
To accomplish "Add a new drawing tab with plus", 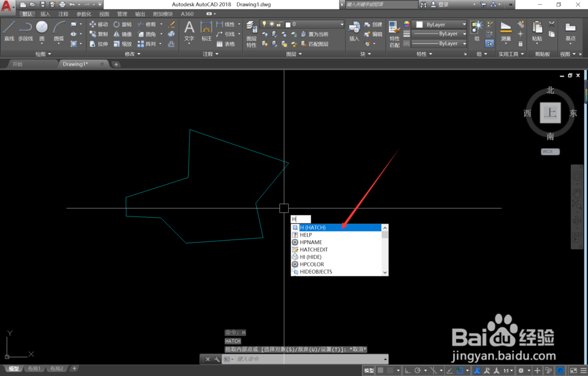I will click(x=116, y=64).
